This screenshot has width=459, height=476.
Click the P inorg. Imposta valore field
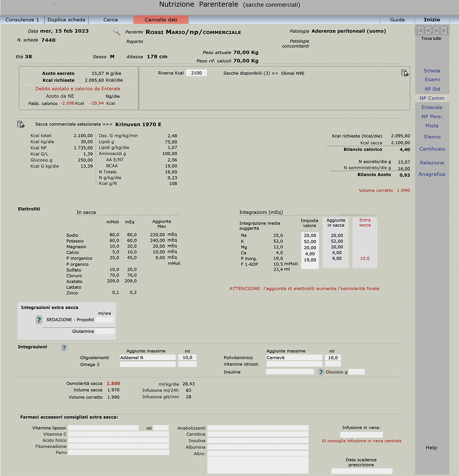[x=310, y=260]
